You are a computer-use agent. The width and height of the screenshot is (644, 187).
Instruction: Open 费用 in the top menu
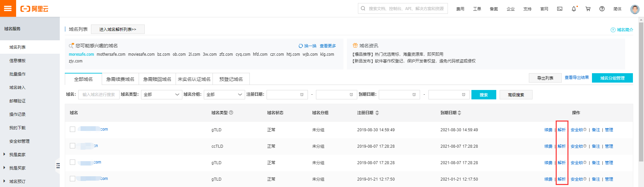(460, 9)
